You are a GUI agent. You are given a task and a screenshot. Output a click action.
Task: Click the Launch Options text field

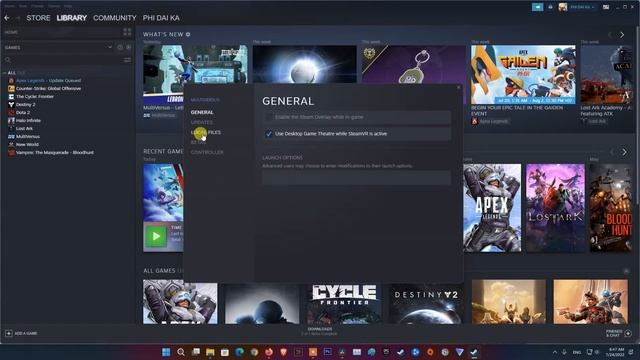point(356,178)
